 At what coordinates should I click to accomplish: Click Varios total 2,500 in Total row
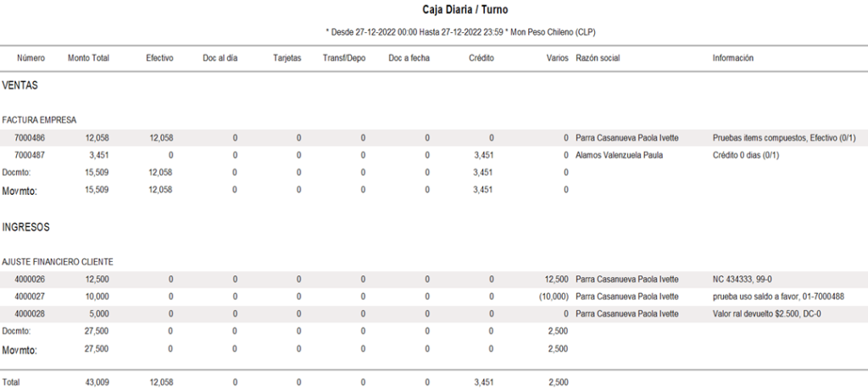(558, 382)
